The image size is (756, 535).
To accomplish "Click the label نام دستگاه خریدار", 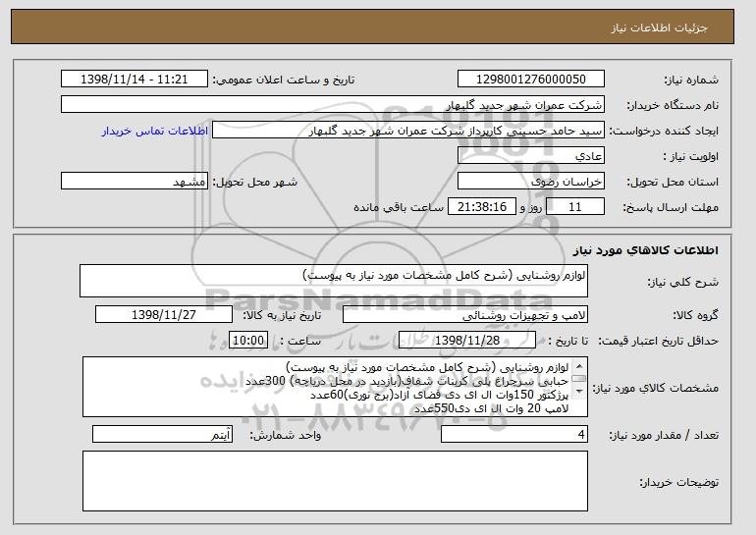I will pyautogui.click(x=673, y=106).
